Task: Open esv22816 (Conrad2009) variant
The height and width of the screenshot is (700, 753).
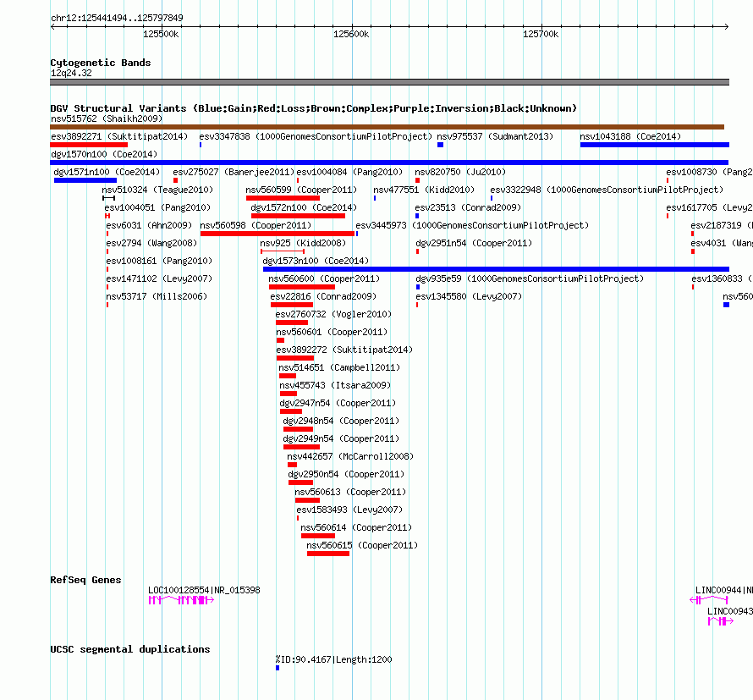Action: pos(324,296)
